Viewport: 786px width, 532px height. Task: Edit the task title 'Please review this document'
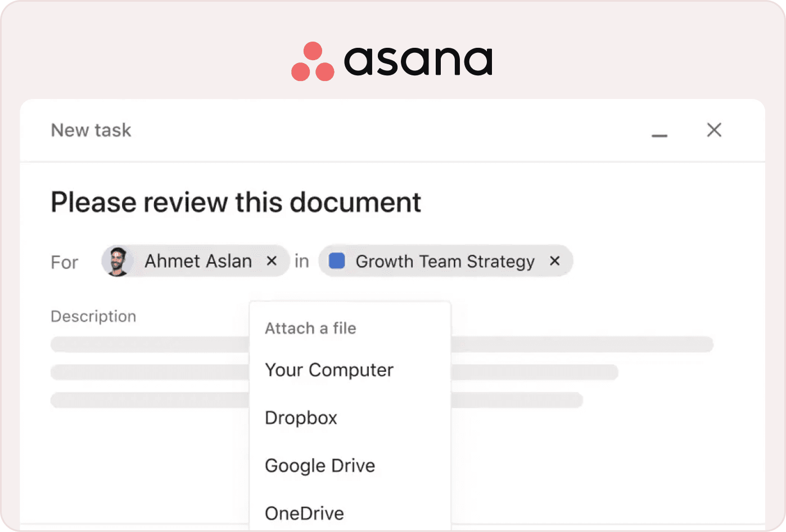[236, 202]
